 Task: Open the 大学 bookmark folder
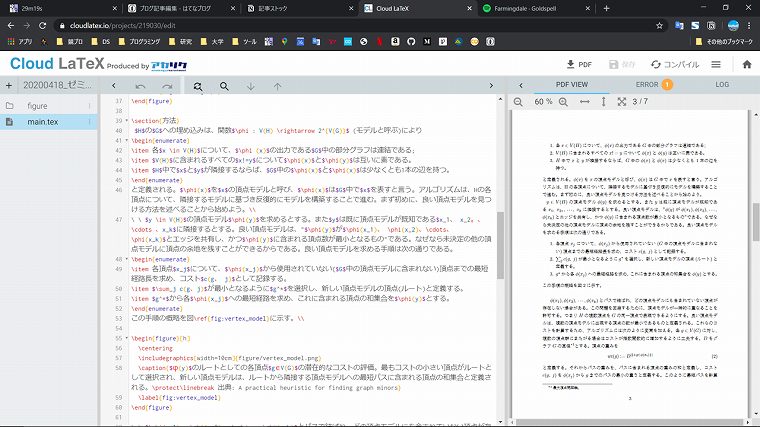pyautogui.click(x=212, y=42)
